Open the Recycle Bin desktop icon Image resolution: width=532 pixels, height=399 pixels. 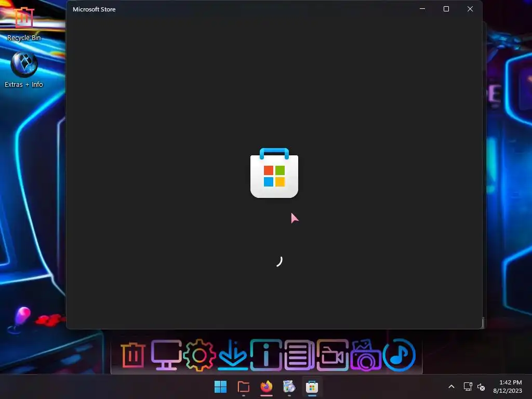24,23
